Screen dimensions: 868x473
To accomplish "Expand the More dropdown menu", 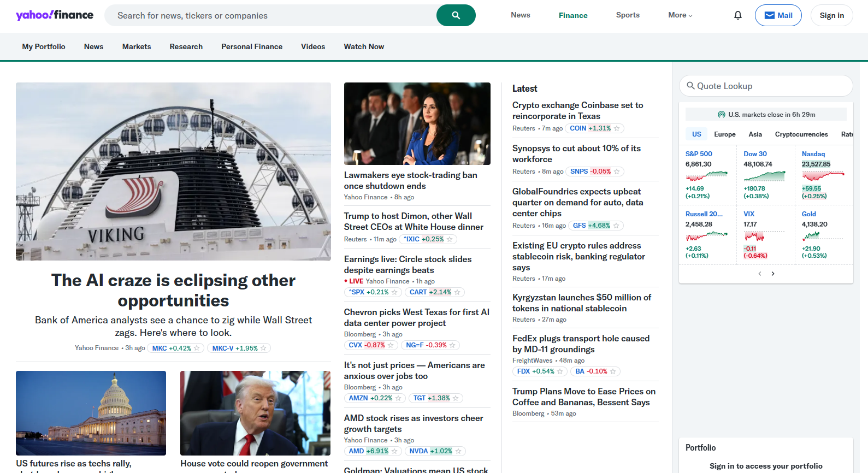I will click(x=680, y=15).
